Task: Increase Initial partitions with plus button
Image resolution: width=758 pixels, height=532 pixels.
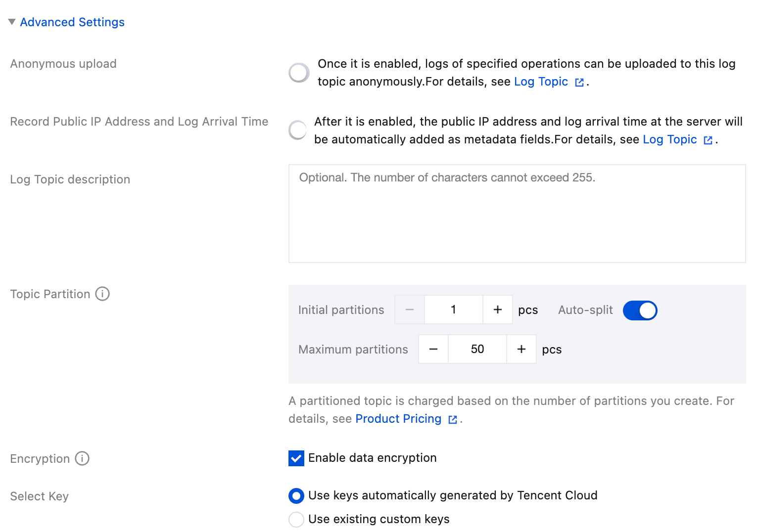Action: coord(498,310)
